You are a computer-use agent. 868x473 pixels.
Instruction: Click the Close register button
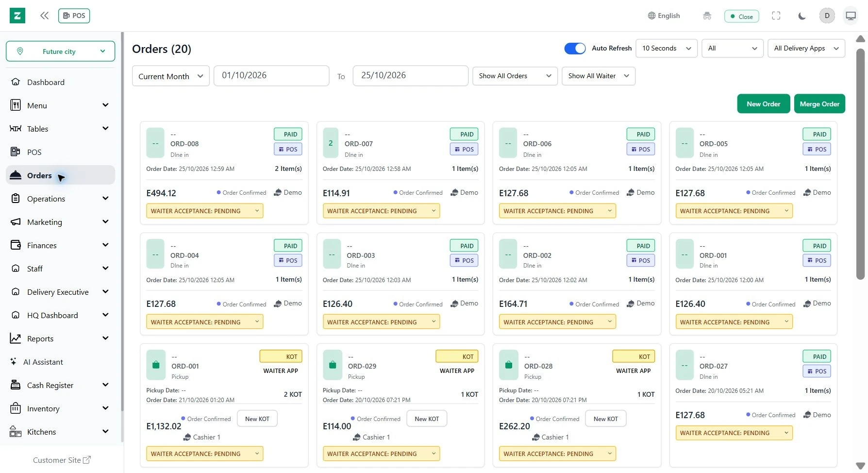point(741,16)
